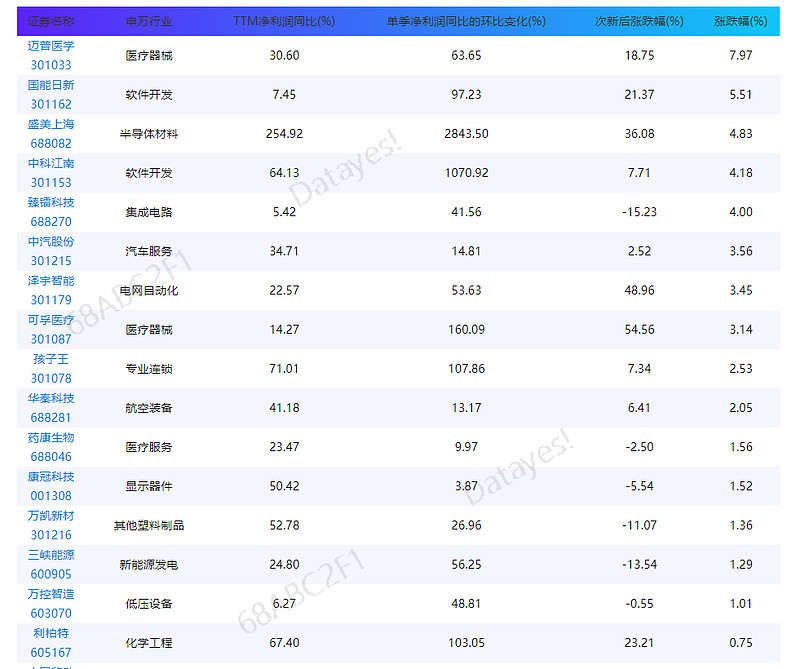The image size is (800, 669).
Task: Select industry cell 汽车服务
Action: pos(148,251)
